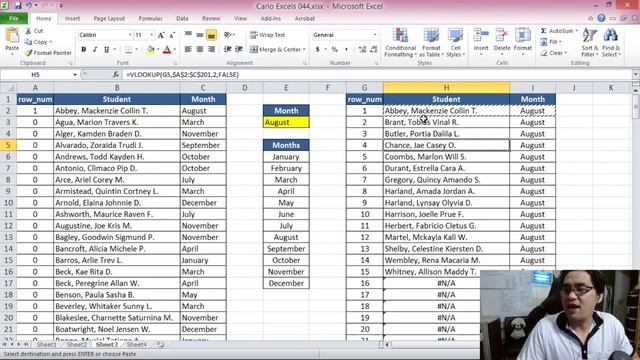Open the font size dropdown
Screen dimensions: 640x360
pyautogui.click(x=152, y=35)
